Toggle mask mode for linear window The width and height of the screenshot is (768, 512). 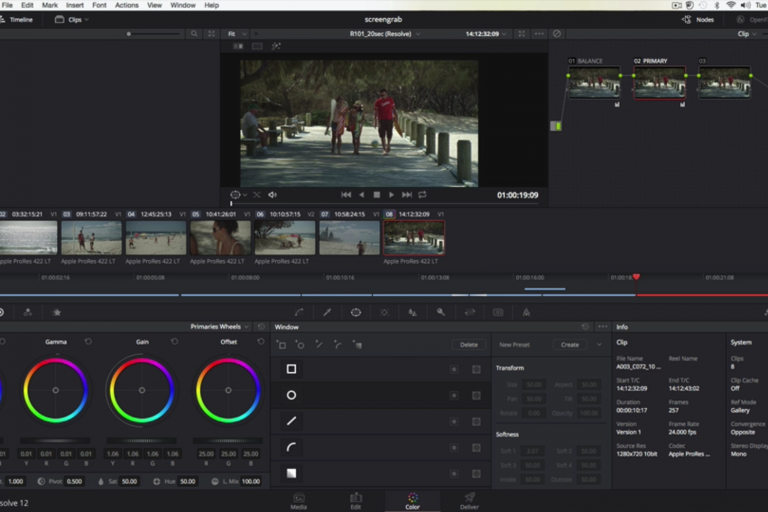click(476, 369)
